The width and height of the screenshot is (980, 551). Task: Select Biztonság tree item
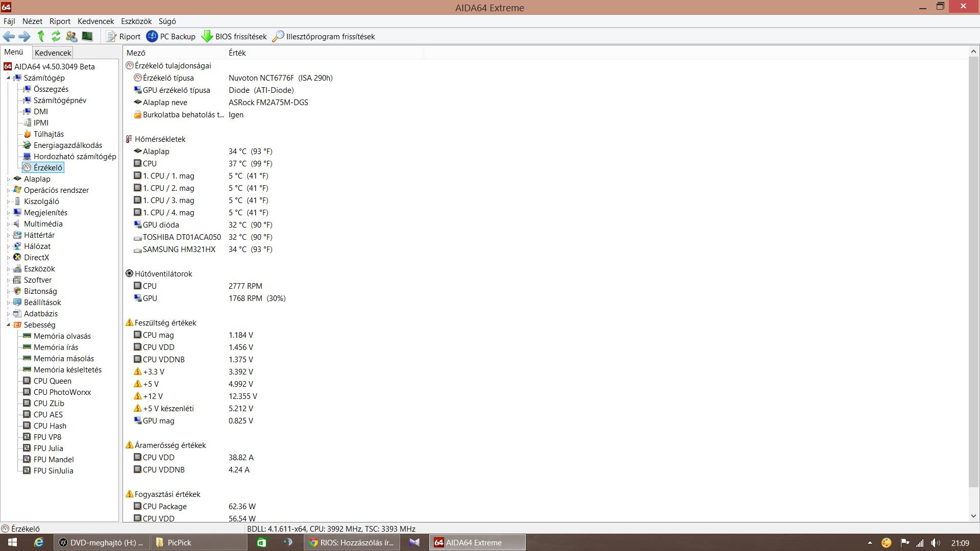pyautogui.click(x=40, y=291)
